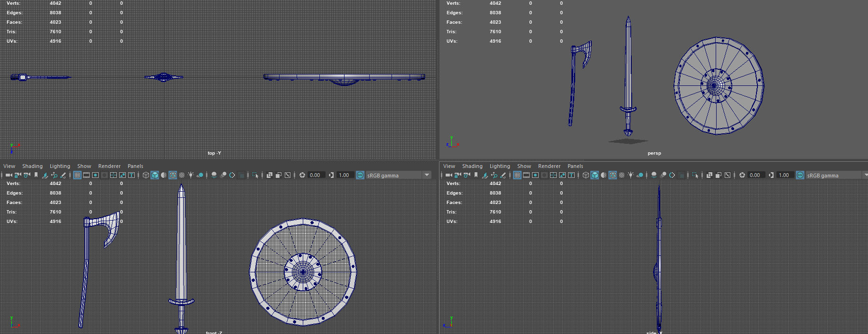The width and height of the screenshot is (868, 334).
Task: Toggle Resolution Gate in front panel toolbar
Action: point(95,175)
